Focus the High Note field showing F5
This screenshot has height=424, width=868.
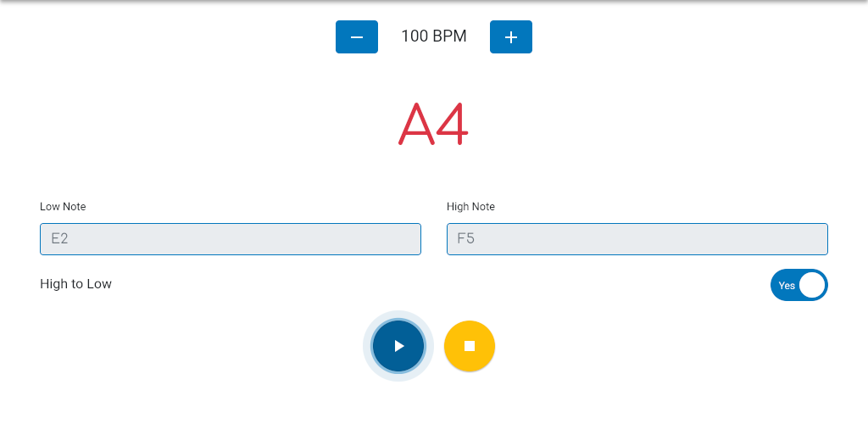(637, 239)
